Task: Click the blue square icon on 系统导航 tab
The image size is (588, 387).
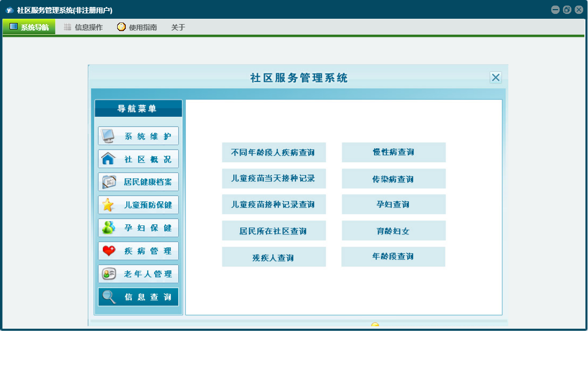Action: pos(13,26)
